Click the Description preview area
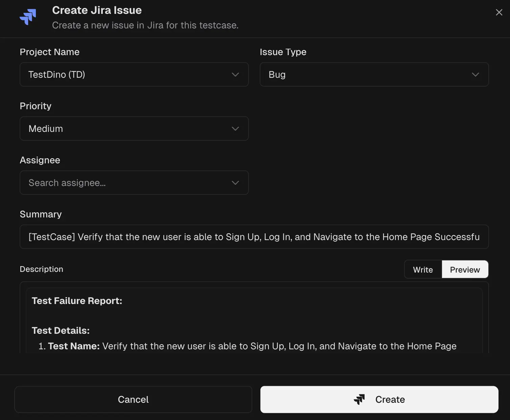This screenshot has width=510, height=420. point(254,318)
